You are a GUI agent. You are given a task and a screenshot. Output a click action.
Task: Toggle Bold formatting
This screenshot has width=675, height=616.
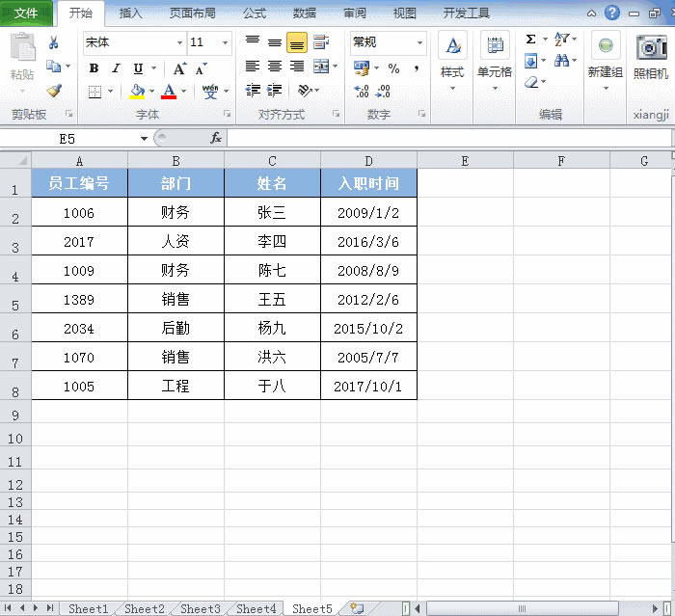[94, 68]
